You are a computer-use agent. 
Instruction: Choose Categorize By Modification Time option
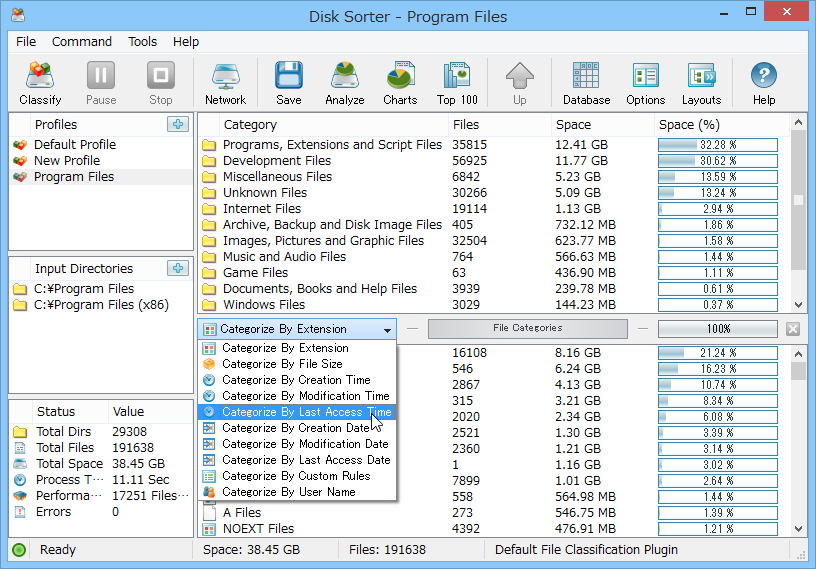coord(297,396)
